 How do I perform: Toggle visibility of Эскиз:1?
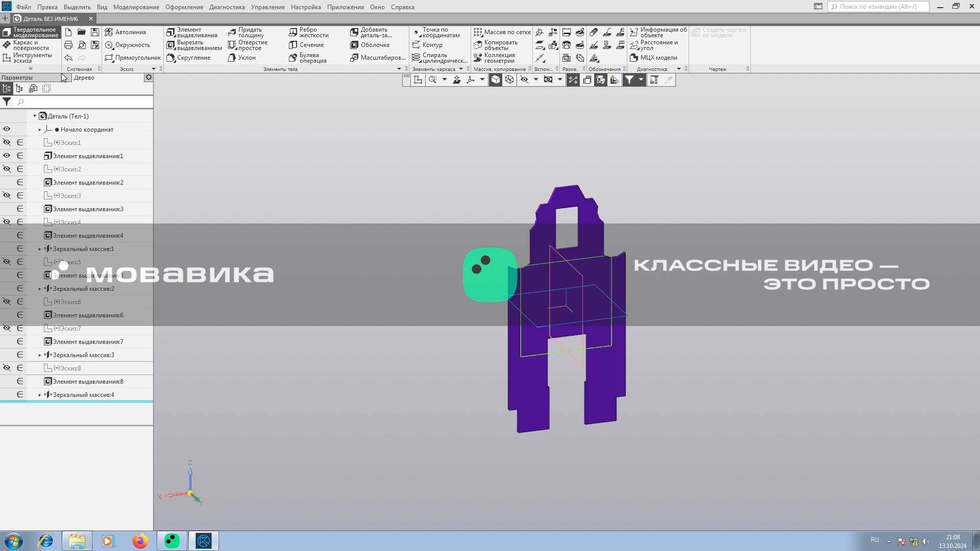click(7, 142)
